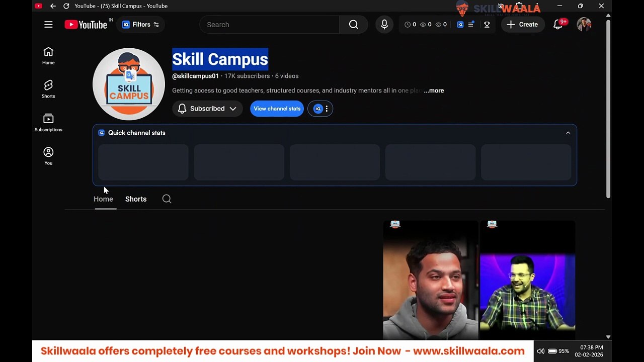
Task: Open the Short with man in grey hoodie
Action: pyautogui.click(x=431, y=280)
